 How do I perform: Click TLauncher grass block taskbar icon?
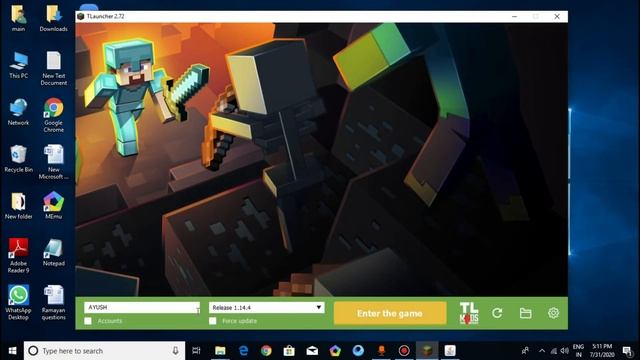[x=427, y=351]
